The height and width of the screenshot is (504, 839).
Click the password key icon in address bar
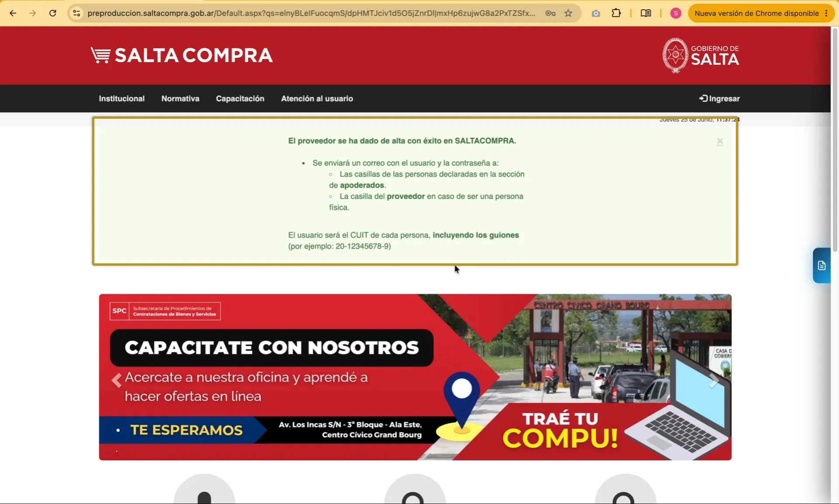[550, 13]
